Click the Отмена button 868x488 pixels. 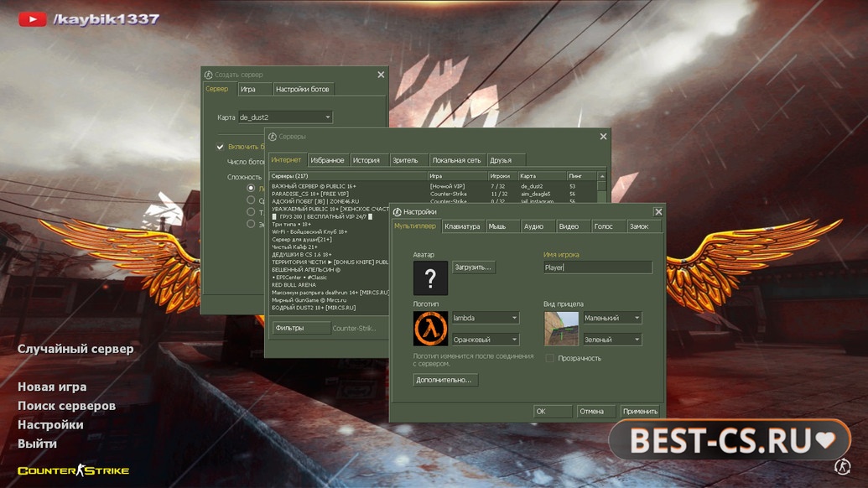coord(595,411)
